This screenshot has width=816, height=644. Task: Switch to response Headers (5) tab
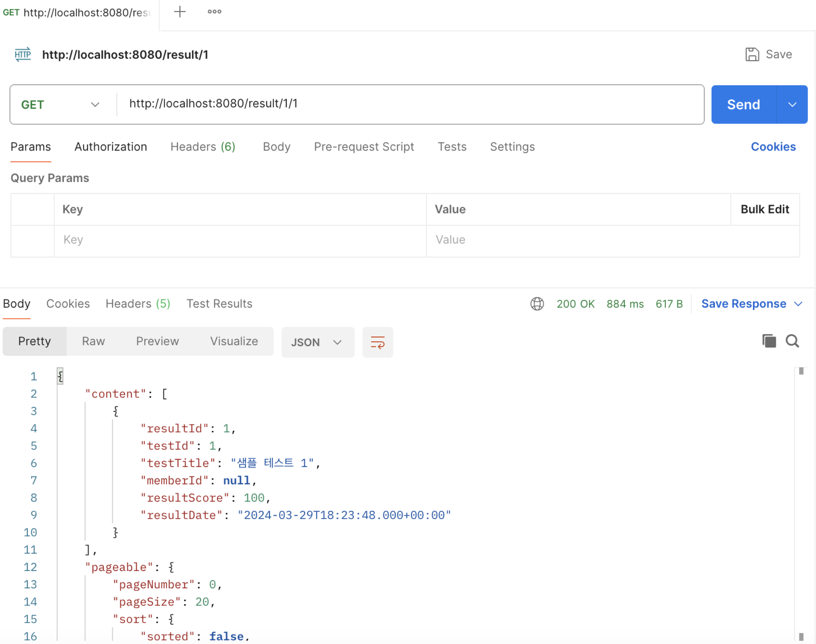click(138, 304)
